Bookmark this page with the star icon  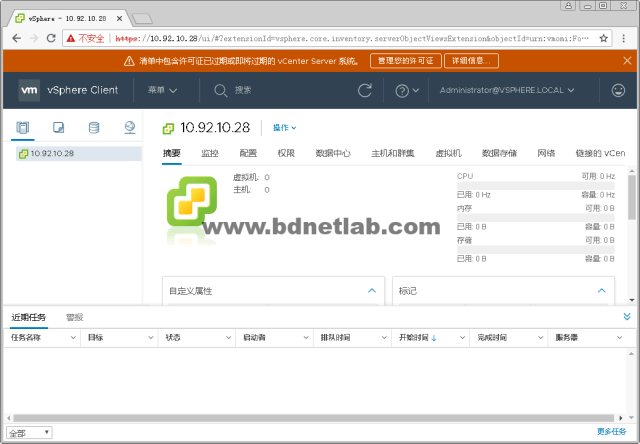604,38
